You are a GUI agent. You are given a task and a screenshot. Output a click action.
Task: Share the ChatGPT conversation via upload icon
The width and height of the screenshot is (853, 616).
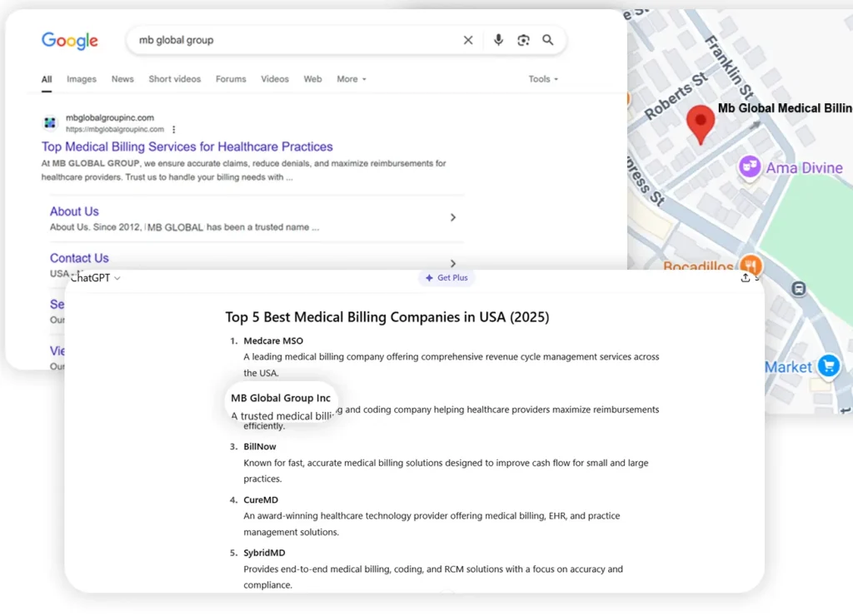tap(746, 278)
